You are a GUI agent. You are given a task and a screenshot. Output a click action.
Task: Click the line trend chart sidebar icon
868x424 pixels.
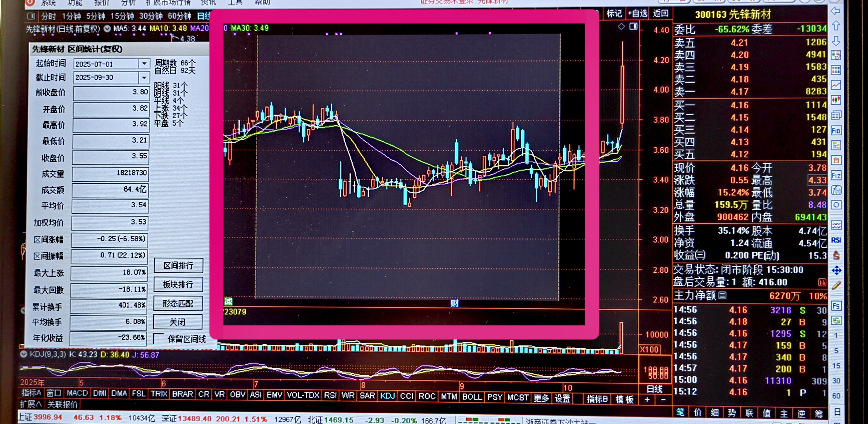pyautogui.click(x=836, y=85)
